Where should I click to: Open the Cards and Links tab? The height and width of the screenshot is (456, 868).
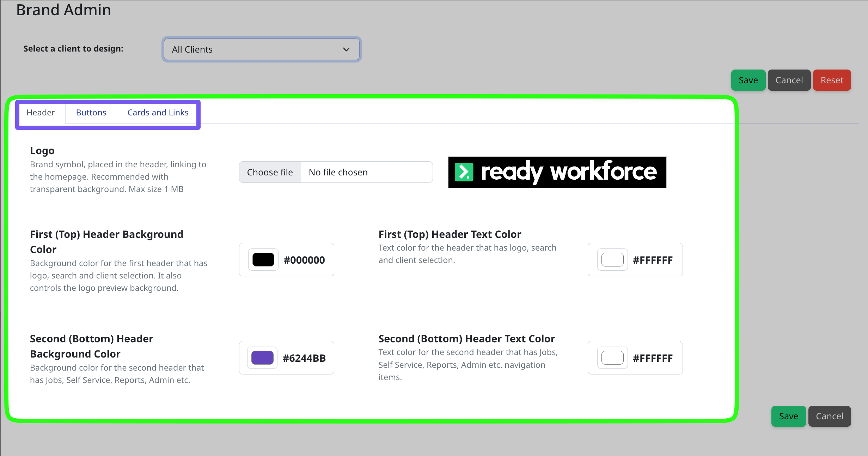pyautogui.click(x=158, y=113)
